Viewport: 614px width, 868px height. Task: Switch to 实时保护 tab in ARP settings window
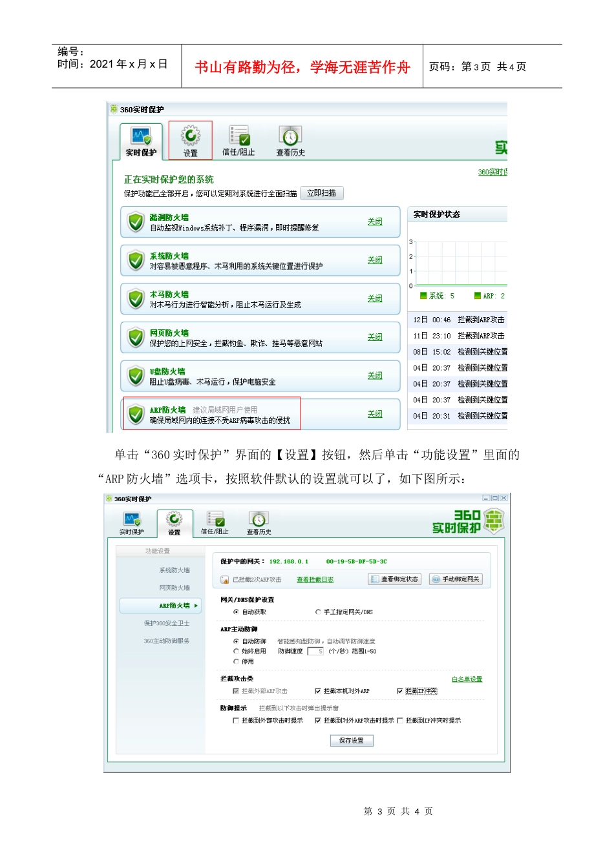pos(132,524)
